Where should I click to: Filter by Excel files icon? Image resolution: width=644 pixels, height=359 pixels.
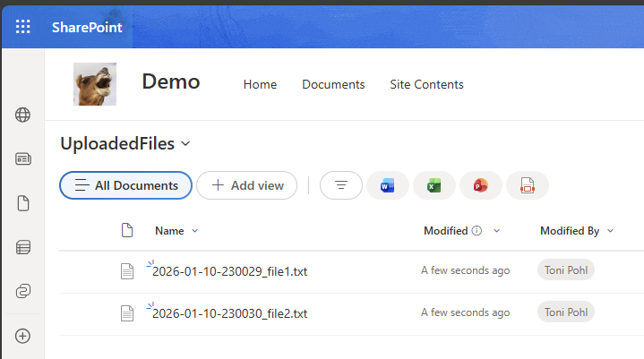(434, 185)
